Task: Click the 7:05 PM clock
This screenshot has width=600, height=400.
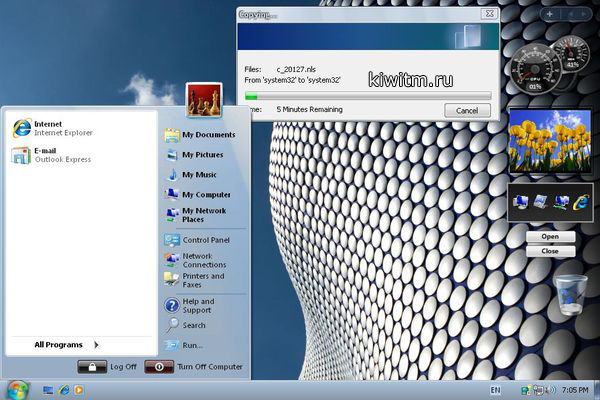Action: [575, 390]
